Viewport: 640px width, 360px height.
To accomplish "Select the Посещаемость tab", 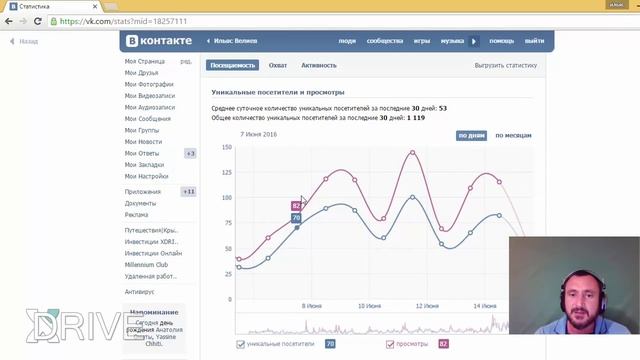I will point(232,65).
